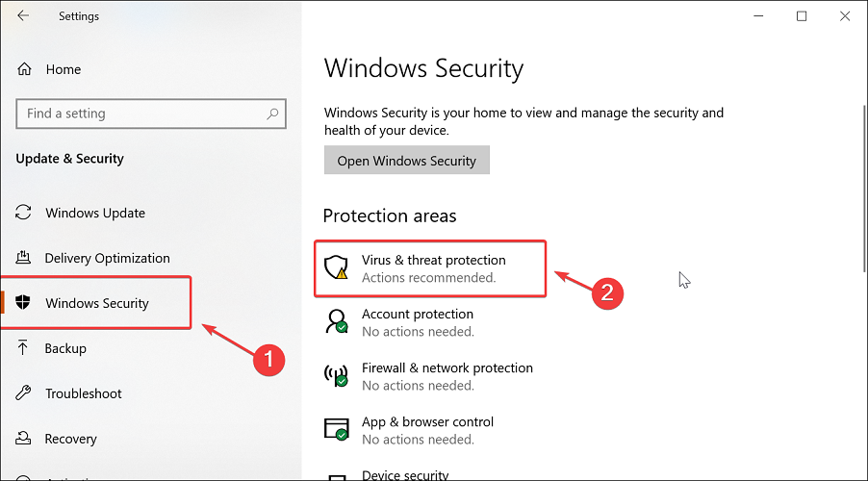Click the App & browser control icon
Image resolution: width=868 pixels, height=481 pixels.
point(336,429)
